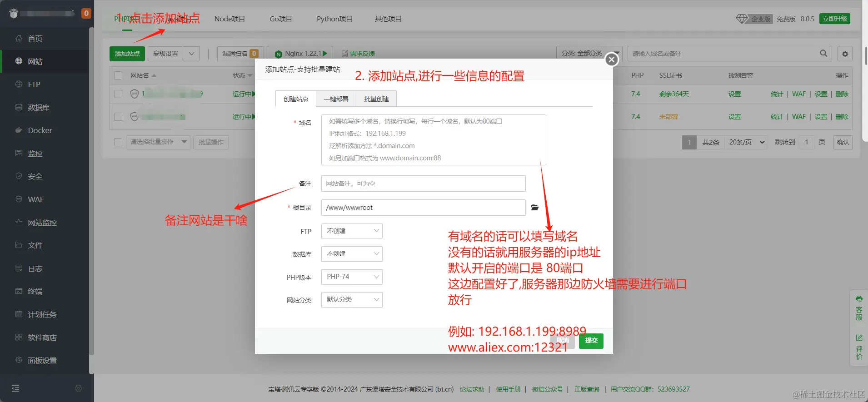Toggle the select-all checkbox in table header
This screenshot has width=868, height=402.
[118, 75]
